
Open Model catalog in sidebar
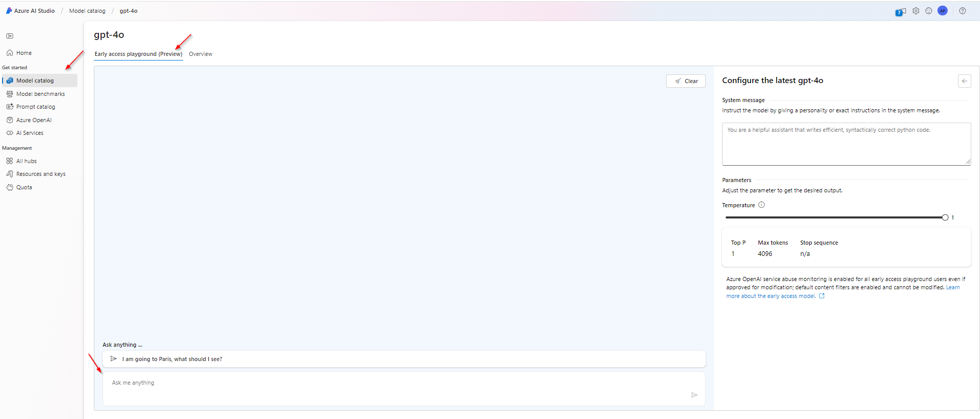tap(39, 81)
